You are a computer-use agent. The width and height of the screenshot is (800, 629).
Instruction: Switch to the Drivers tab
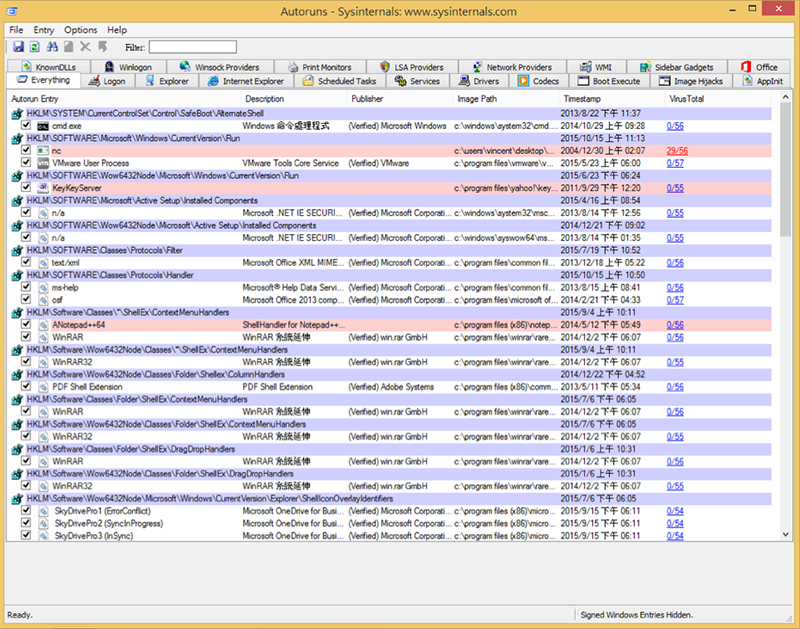click(479, 81)
